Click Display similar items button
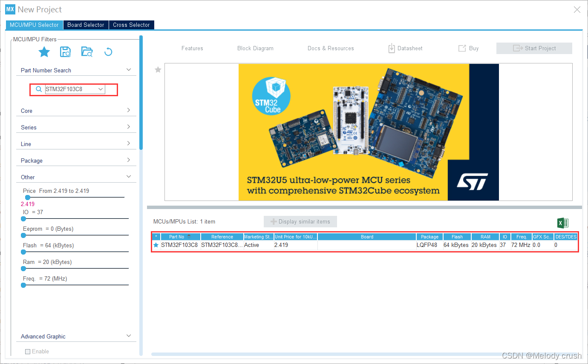The image size is (588, 364). pyautogui.click(x=300, y=221)
